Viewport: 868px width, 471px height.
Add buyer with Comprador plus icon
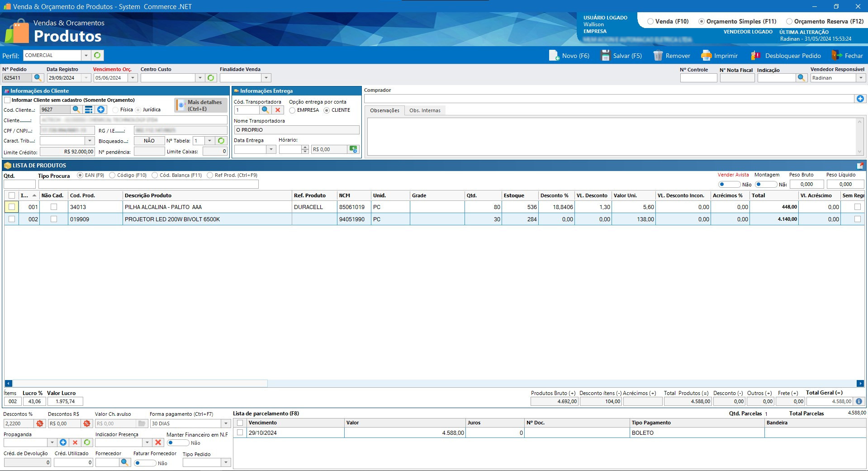860,99
